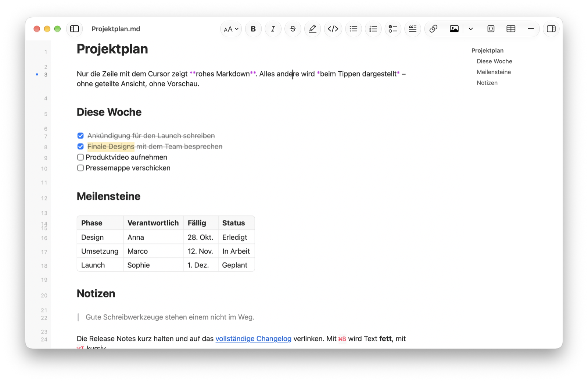Click line number 12 in the gutter
This screenshot has height=382, width=588.
(x=44, y=198)
